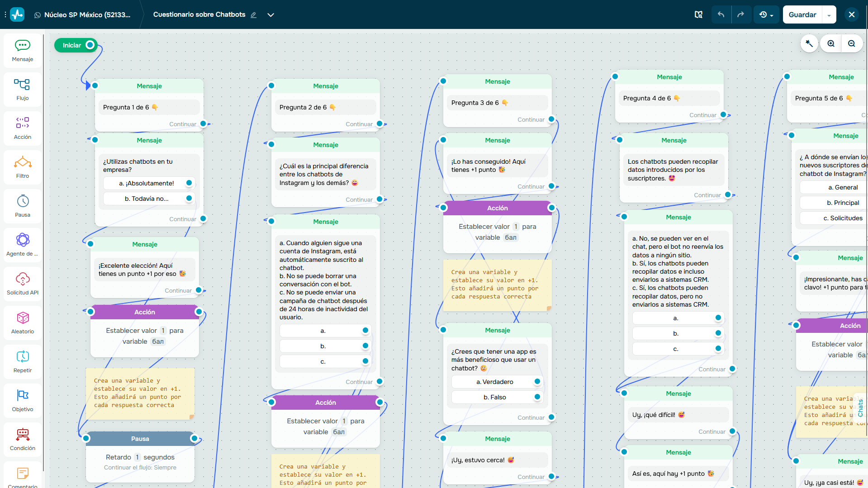Click the auto-arrange wand tool
Screen dimensions: 868x488
point(809,43)
